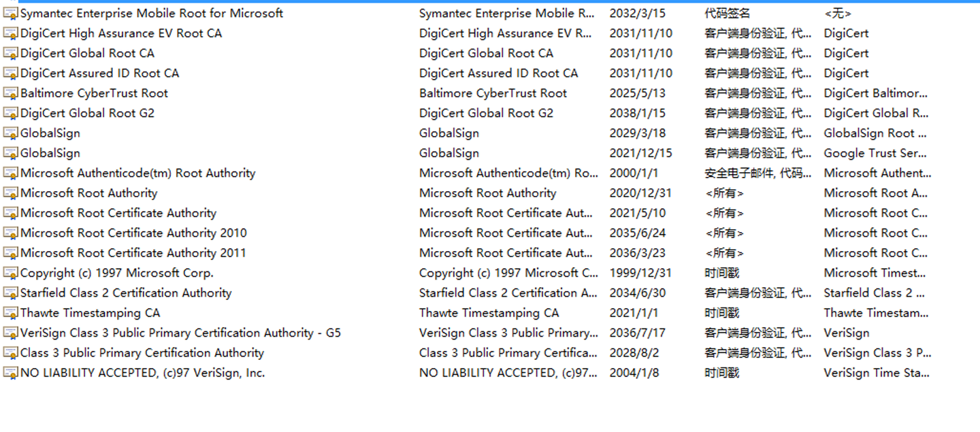The height and width of the screenshot is (432, 980).
Task: Click the certificate icon beside Microsoft Root Authority
Action: click(x=10, y=193)
